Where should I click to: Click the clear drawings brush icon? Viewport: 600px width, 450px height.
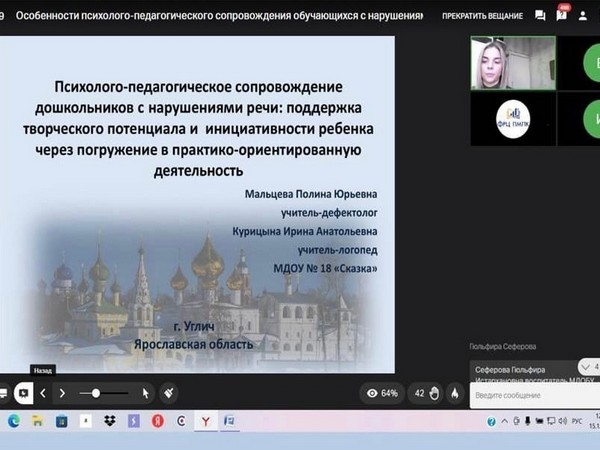(x=168, y=393)
